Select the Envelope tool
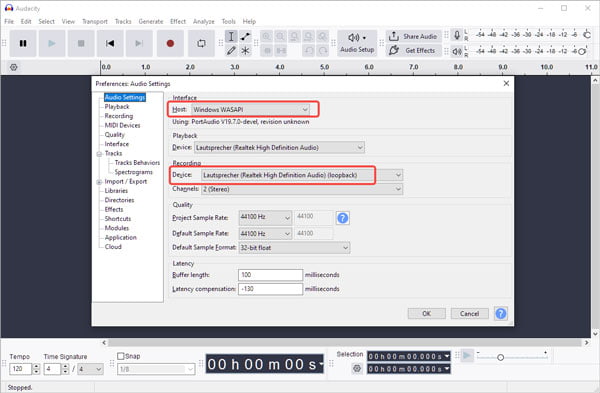 tap(245, 37)
